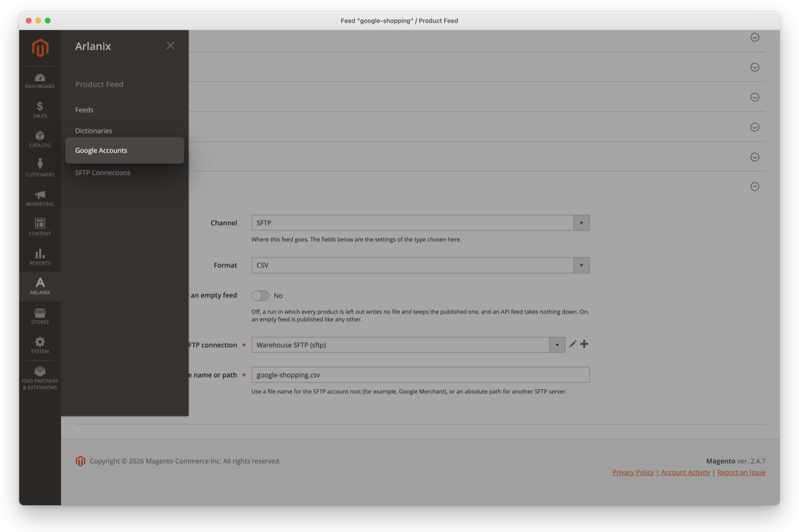The width and height of the screenshot is (799, 532).
Task: Click the Magento logo icon in sidebar
Action: coord(40,48)
